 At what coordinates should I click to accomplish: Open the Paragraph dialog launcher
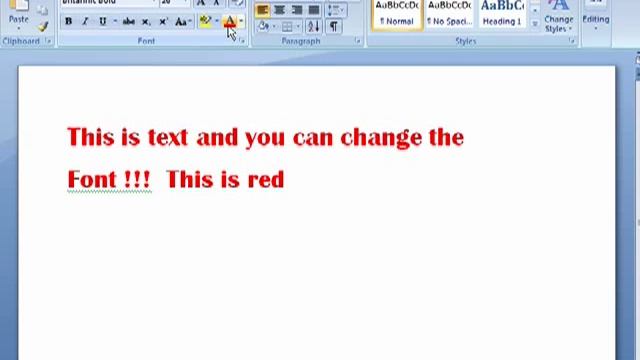coord(358,41)
